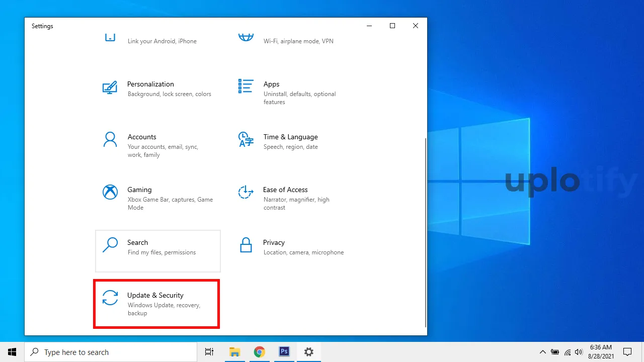The image size is (644, 362).
Task: Click 'Find my files, permissions' text
Action: (x=162, y=252)
